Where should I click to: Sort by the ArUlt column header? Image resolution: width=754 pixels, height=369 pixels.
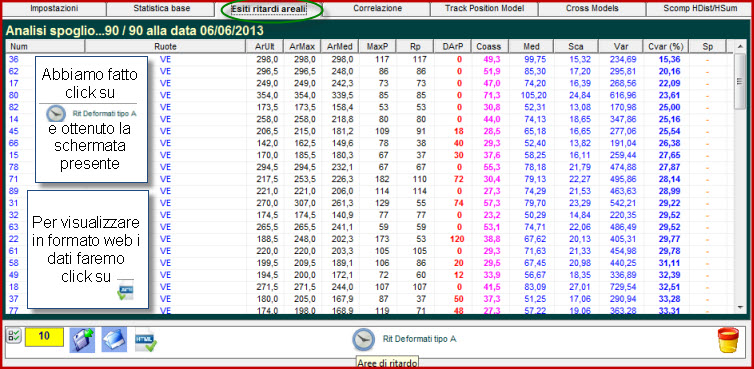click(265, 47)
